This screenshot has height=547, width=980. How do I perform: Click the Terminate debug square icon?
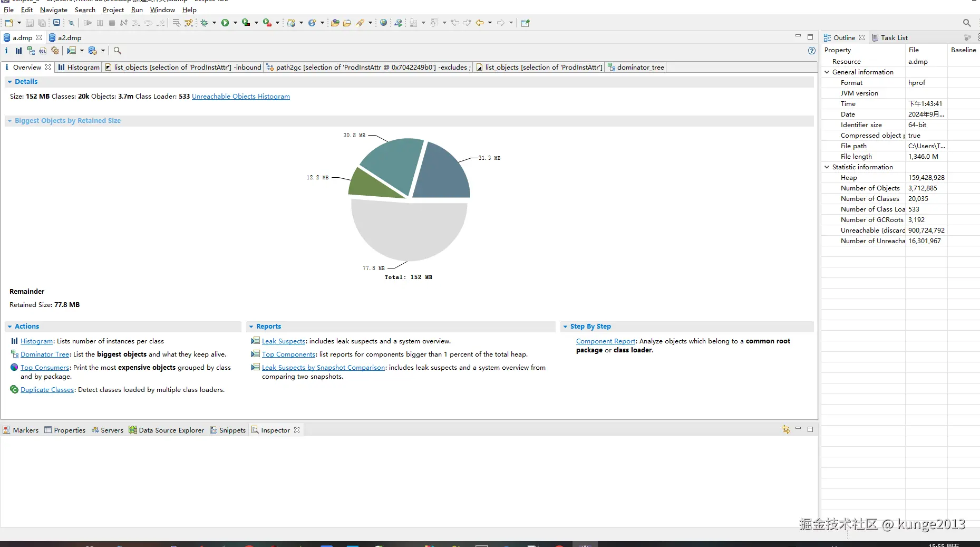(112, 23)
